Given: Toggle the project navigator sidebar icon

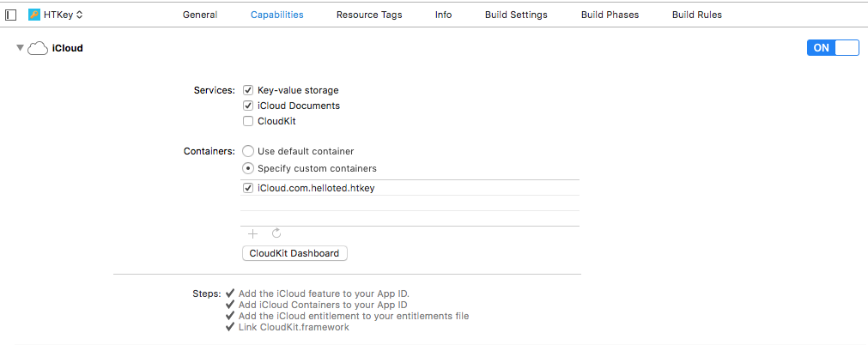Looking at the screenshot, I should point(10,15).
